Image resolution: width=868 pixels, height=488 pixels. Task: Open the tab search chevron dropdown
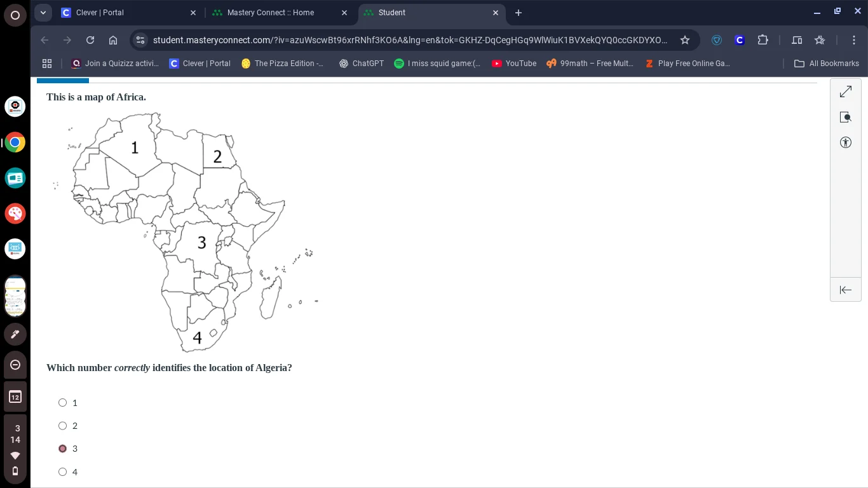pyautogui.click(x=43, y=12)
